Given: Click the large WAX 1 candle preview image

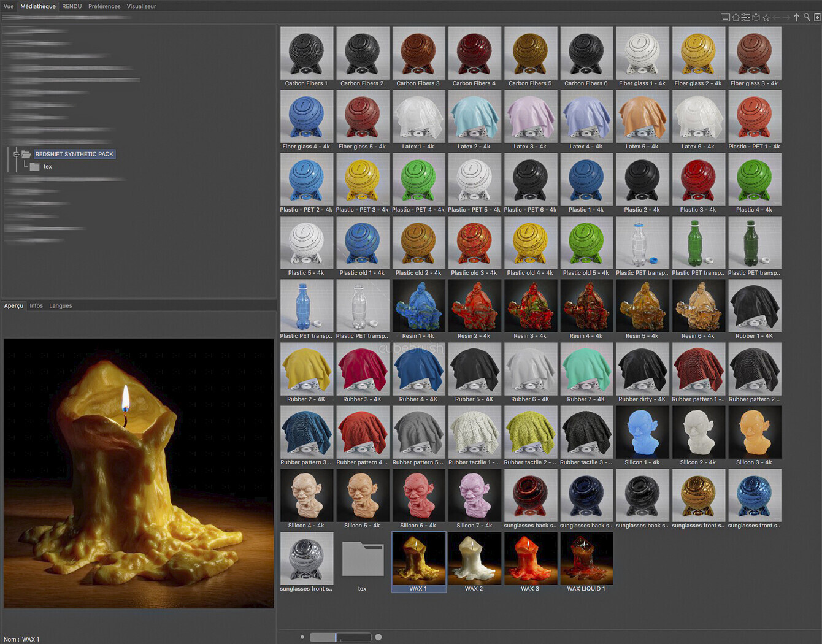Looking at the screenshot, I should [x=139, y=473].
